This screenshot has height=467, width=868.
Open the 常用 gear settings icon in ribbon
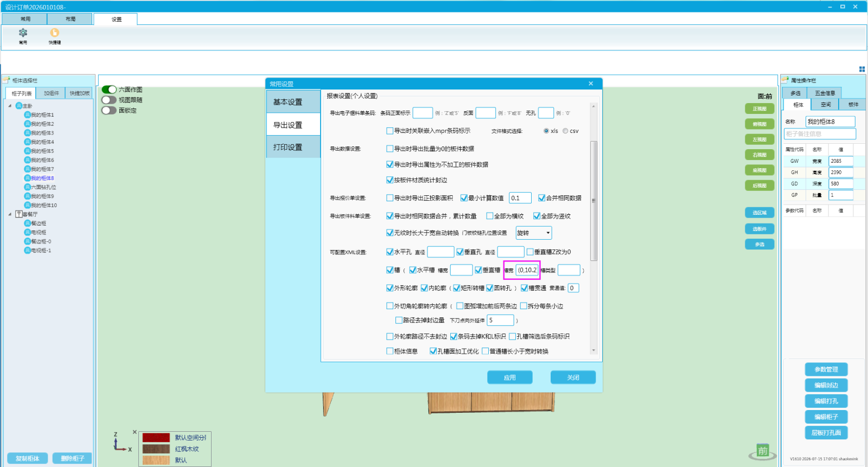[23, 33]
